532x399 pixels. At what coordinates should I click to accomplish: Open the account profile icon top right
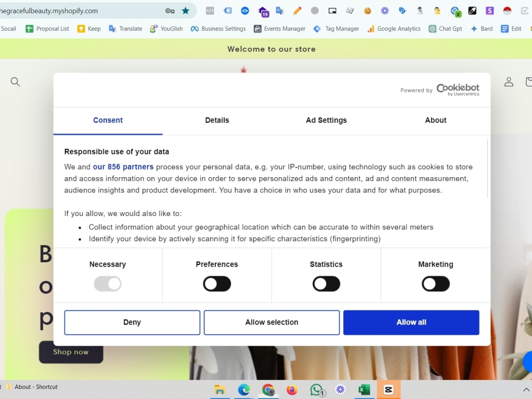coord(509,81)
